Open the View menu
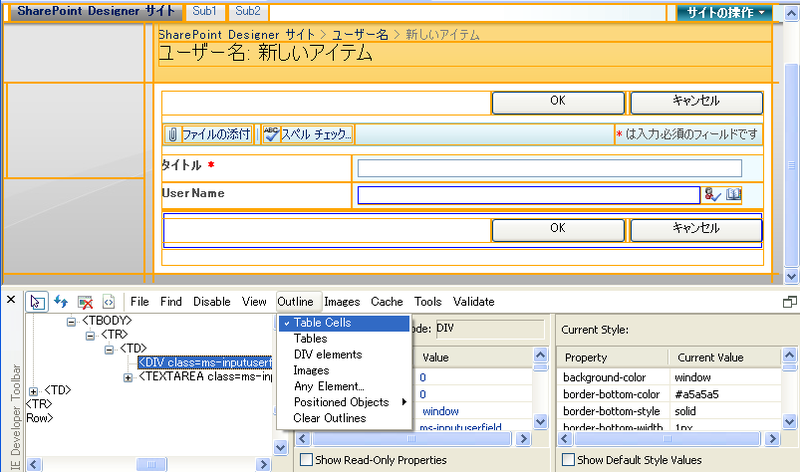 point(254,302)
